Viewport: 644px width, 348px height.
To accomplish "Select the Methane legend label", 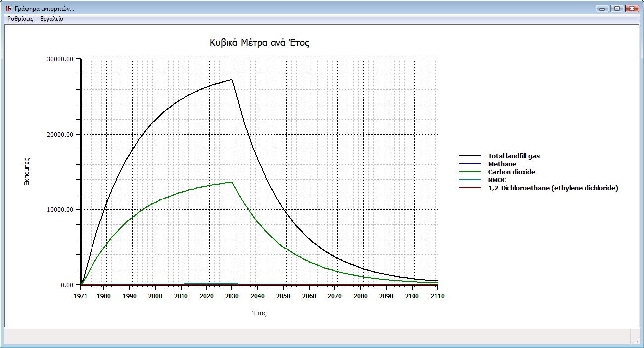I will coord(502,164).
